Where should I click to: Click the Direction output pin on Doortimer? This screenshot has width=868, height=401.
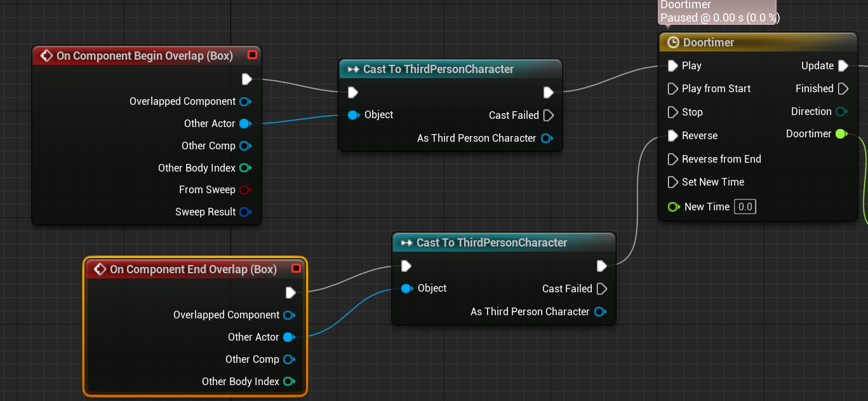pyautogui.click(x=842, y=112)
